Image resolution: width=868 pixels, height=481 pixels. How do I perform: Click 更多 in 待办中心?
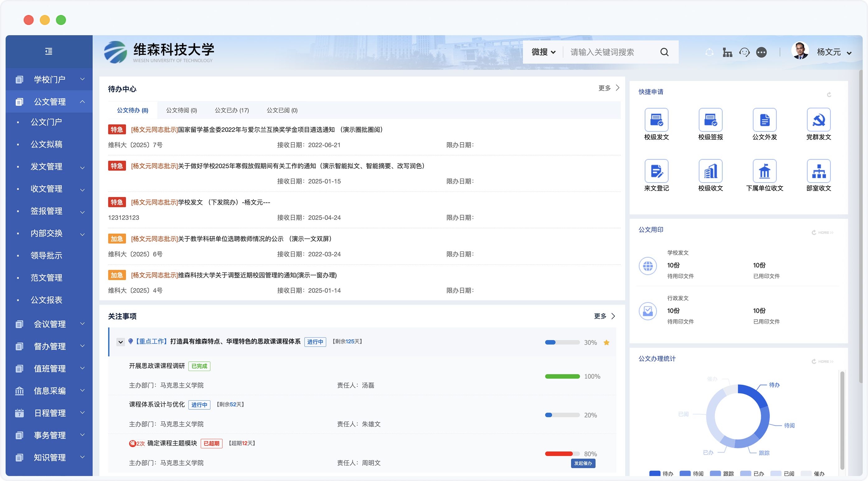609,88
